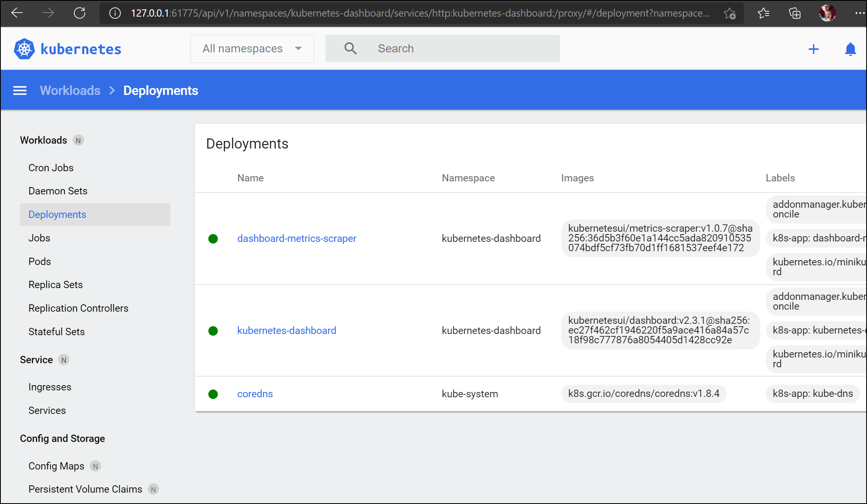Click the dashboard-metrics-scraper deployment link

[x=296, y=238]
